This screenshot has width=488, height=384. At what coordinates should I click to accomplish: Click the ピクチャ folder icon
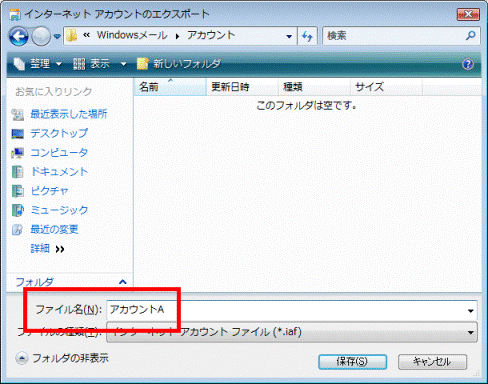click(x=18, y=191)
